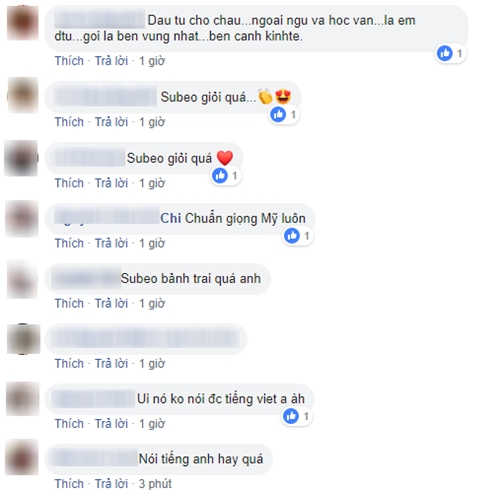The width and height of the screenshot is (500, 490).
Task: Click Trả lời under 'Dau tu cho chau' comment
Action: coord(112,61)
